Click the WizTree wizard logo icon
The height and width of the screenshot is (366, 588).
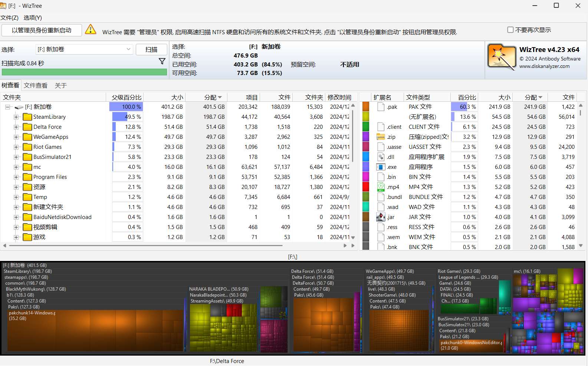coord(502,57)
